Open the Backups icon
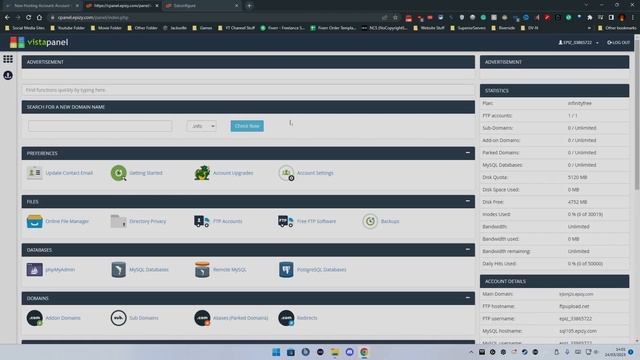This screenshot has width=640, height=360. point(370,221)
